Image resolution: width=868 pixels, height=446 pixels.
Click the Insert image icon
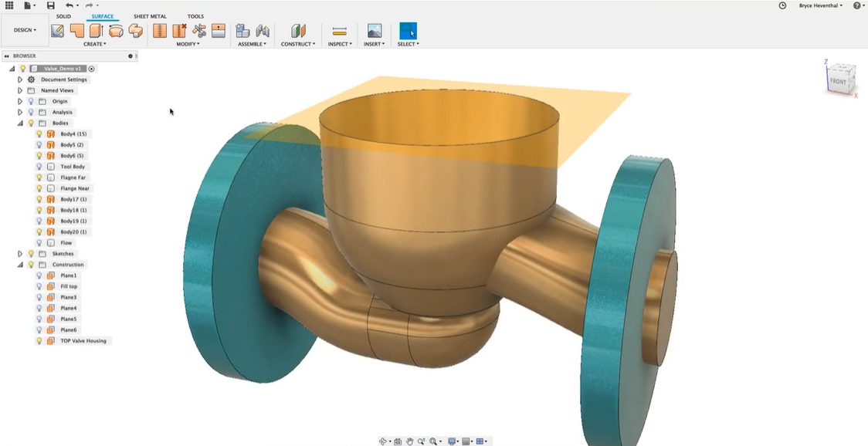375,31
